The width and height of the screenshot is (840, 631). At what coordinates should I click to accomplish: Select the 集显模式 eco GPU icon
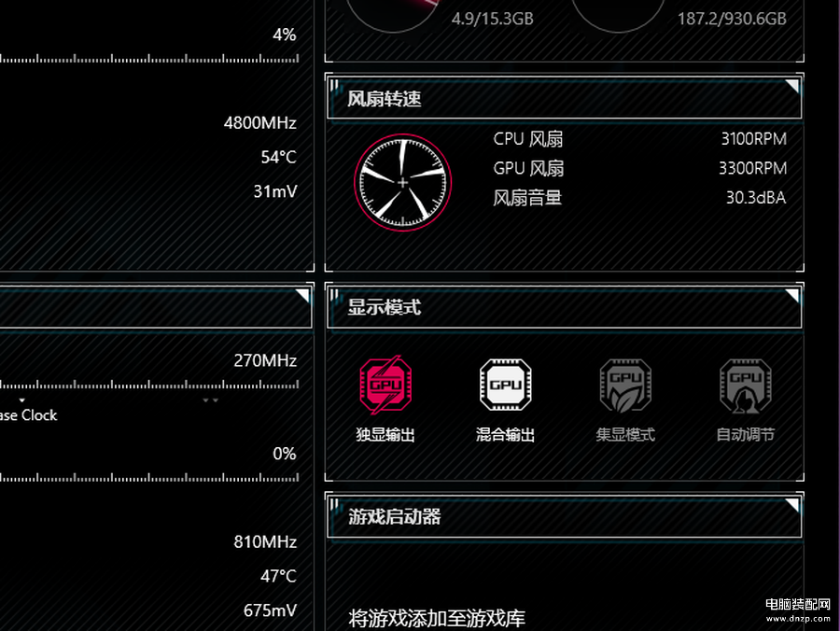point(625,386)
